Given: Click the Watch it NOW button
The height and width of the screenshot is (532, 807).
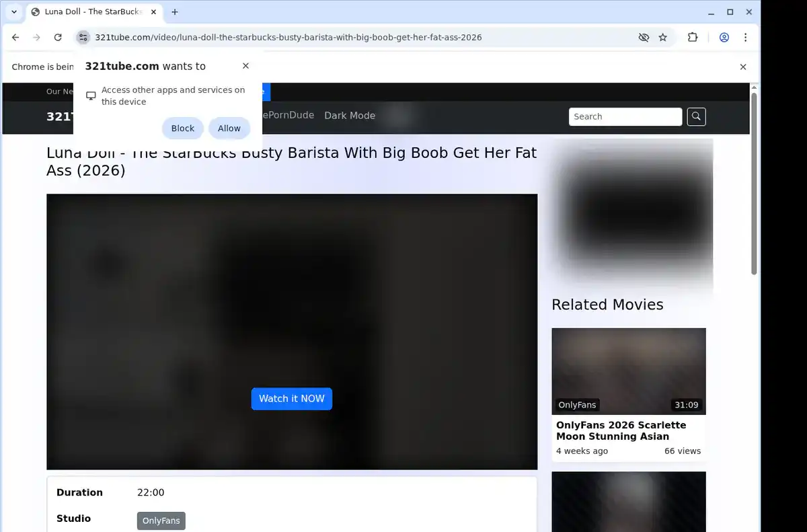Looking at the screenshot, I should point(292,399).
